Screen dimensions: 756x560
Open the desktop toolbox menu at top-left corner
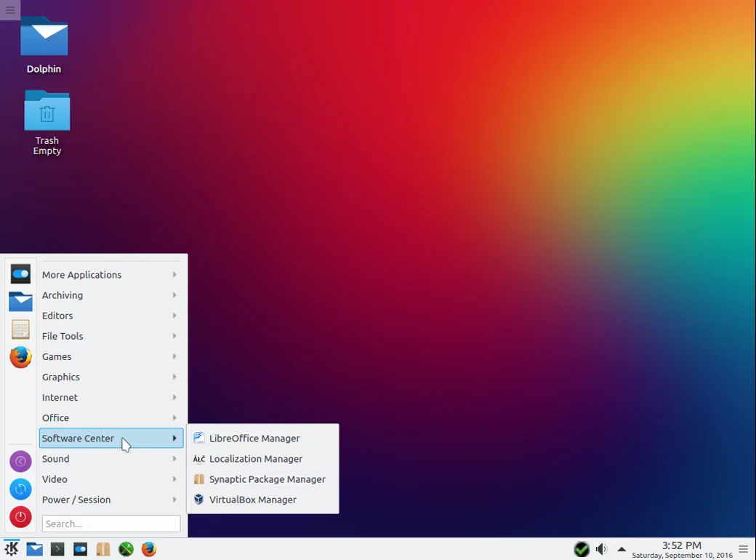10,10
